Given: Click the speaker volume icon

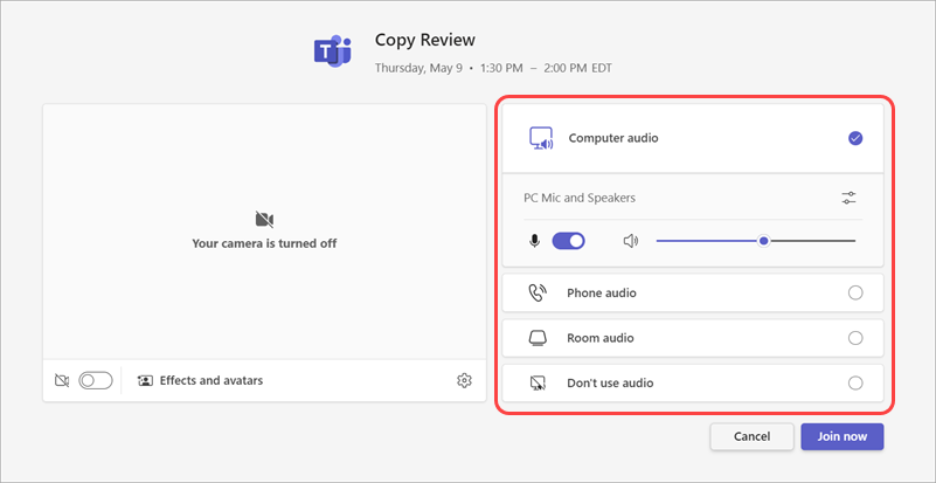Looking at the screenshot, I should pos(630,241).
